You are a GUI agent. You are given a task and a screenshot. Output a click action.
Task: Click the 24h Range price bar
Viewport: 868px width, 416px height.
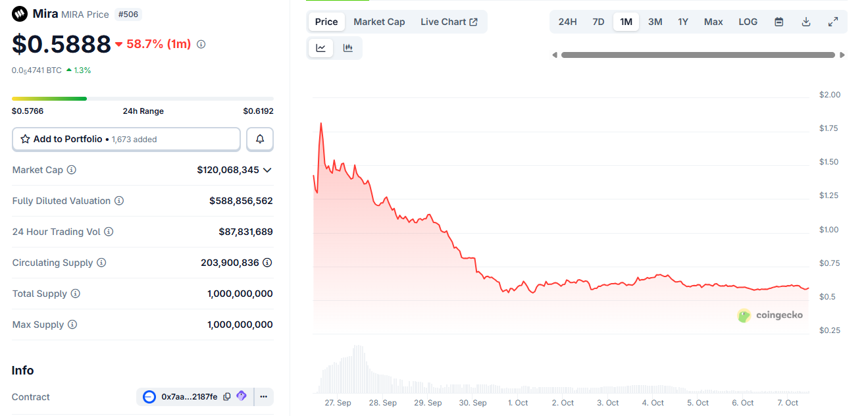(x=143, y=99)
